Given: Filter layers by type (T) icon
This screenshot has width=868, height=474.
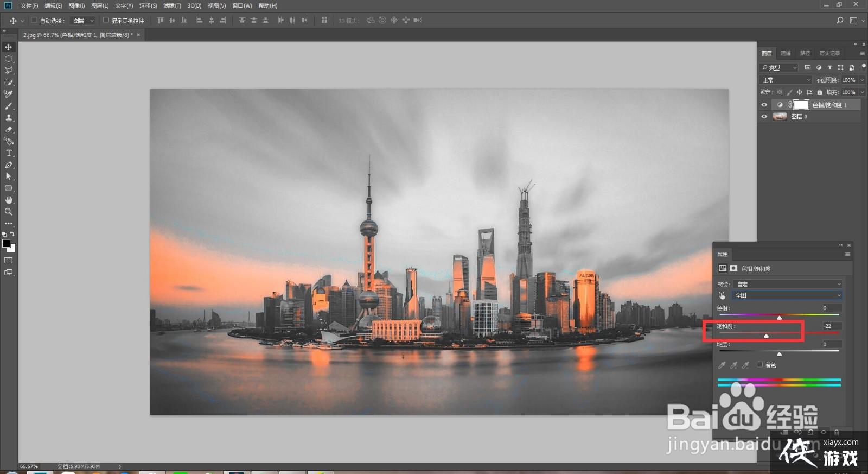Looking at the screenshot, I should [829, 67].
